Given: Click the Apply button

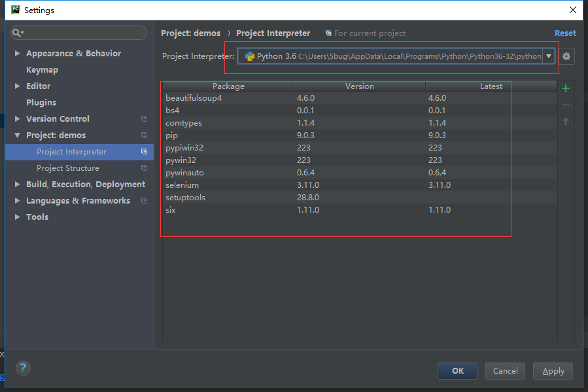Looking at the screenshot, I should [553, 371].
